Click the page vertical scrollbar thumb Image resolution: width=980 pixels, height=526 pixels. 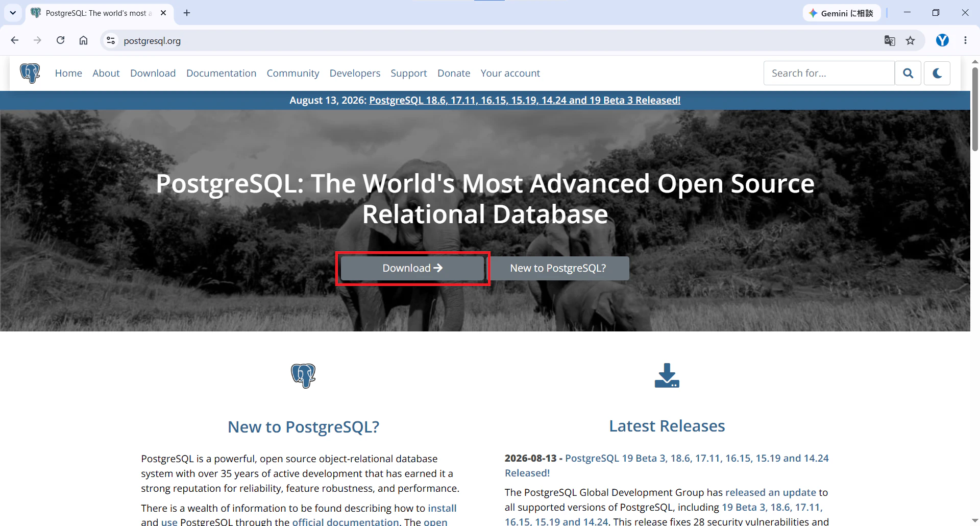tap(975, 109)
